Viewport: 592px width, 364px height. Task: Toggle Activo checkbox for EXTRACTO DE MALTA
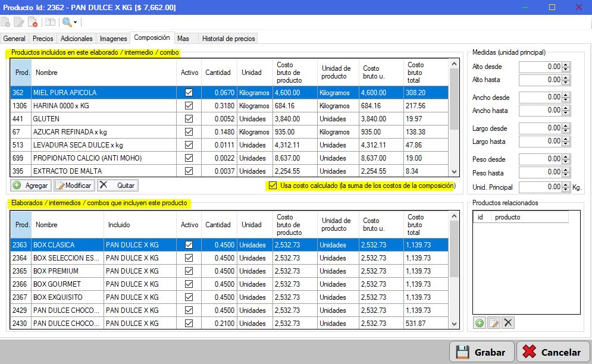click(x=189, y=171)
